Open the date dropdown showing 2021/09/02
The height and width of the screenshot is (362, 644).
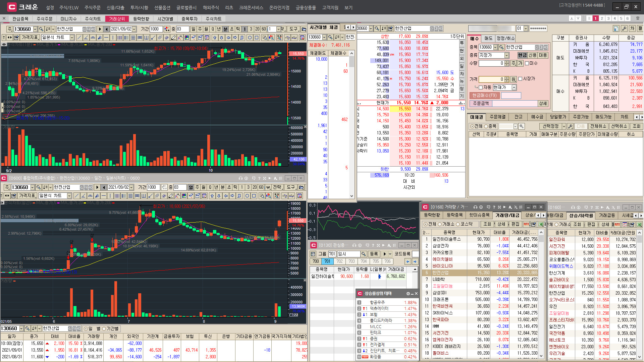134,29
